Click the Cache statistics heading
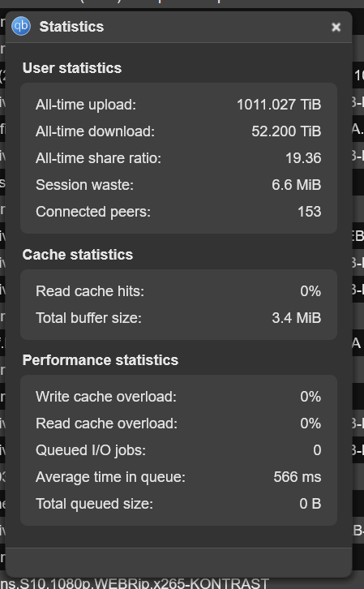This screenshot has width=364, height=589. click(78, 254)
